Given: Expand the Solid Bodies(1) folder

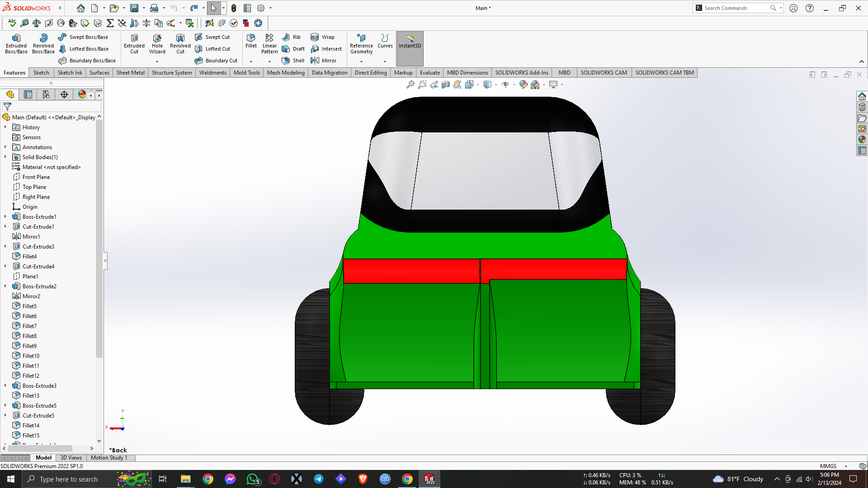Looking at the screenshot, I should tap(5, 157).
